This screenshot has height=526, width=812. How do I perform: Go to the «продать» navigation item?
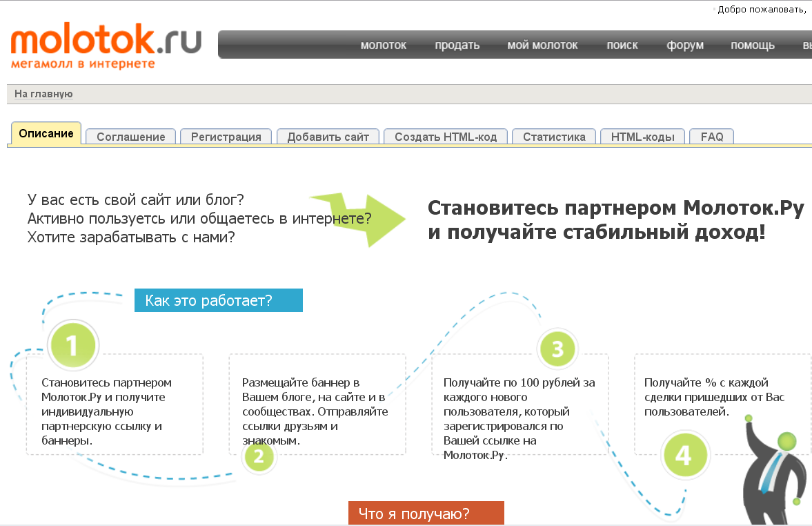(x=457, y=45)
